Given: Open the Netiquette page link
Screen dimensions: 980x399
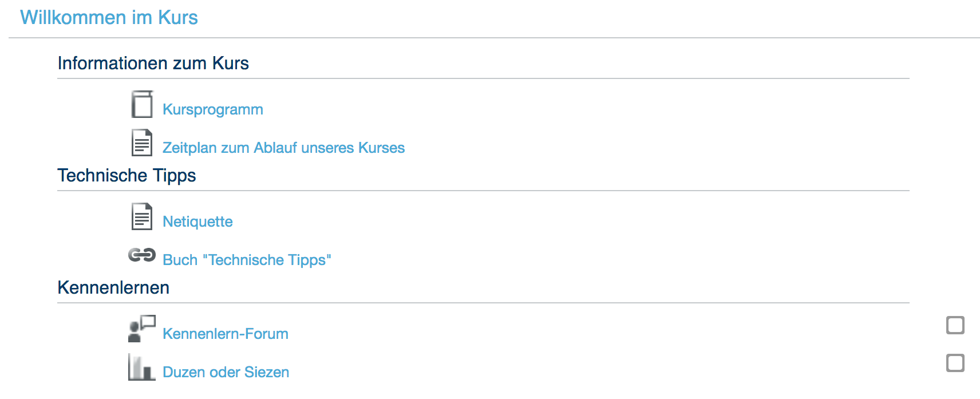Looking at the screenshot, I should click(x=197, y=222).
